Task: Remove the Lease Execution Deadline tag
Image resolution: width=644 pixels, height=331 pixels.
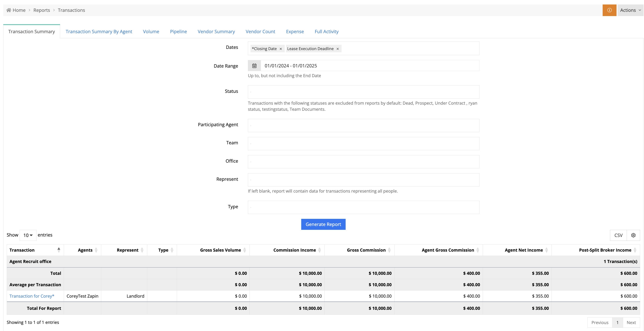Action: [337, 49]
